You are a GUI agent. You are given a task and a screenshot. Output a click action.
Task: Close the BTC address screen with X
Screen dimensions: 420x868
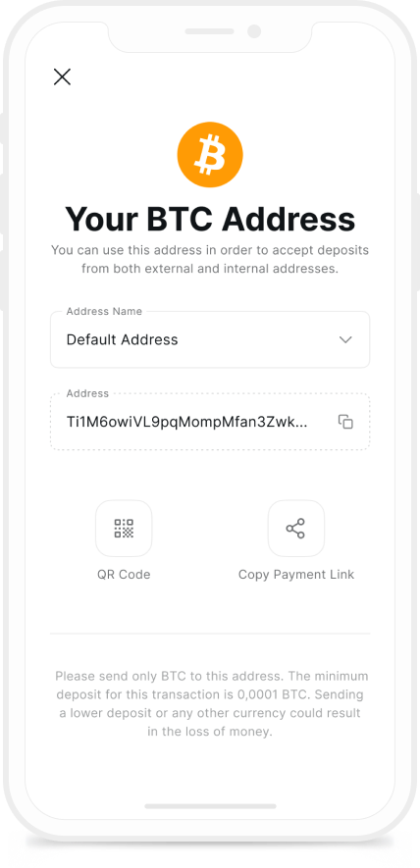click(x=62, y=77)
